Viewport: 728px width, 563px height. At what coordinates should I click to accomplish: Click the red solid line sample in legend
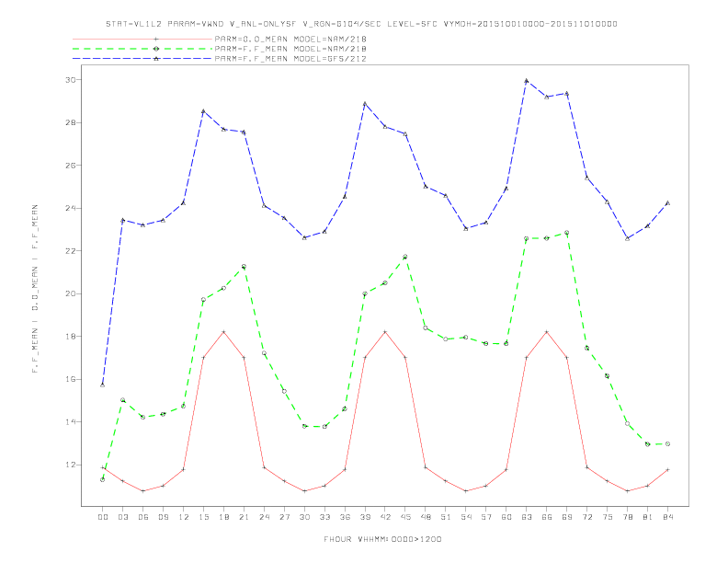[142, 39]
